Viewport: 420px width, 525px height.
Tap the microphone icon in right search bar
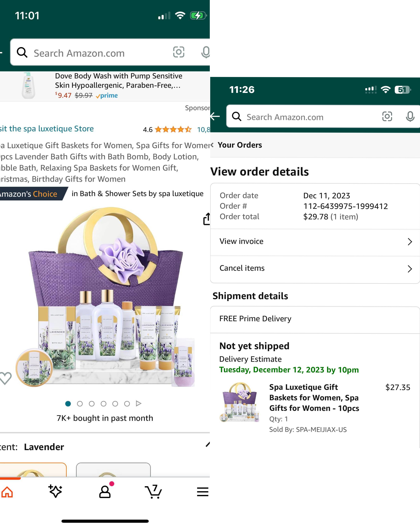click(x=410, y=117)
